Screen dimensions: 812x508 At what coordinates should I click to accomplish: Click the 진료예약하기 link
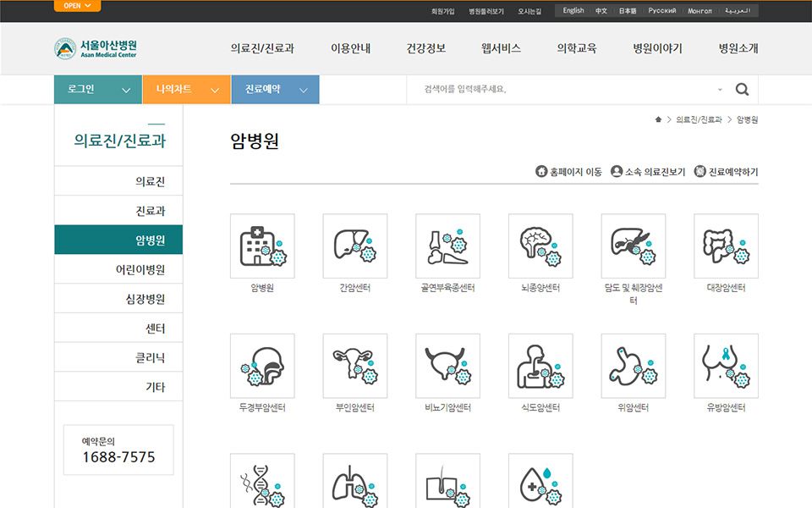(726, 172)
